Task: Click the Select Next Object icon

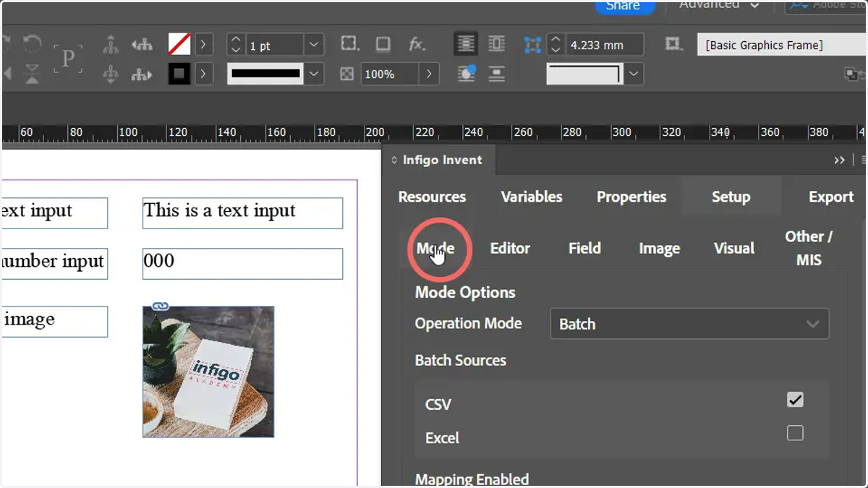Action: pos(142,74)
